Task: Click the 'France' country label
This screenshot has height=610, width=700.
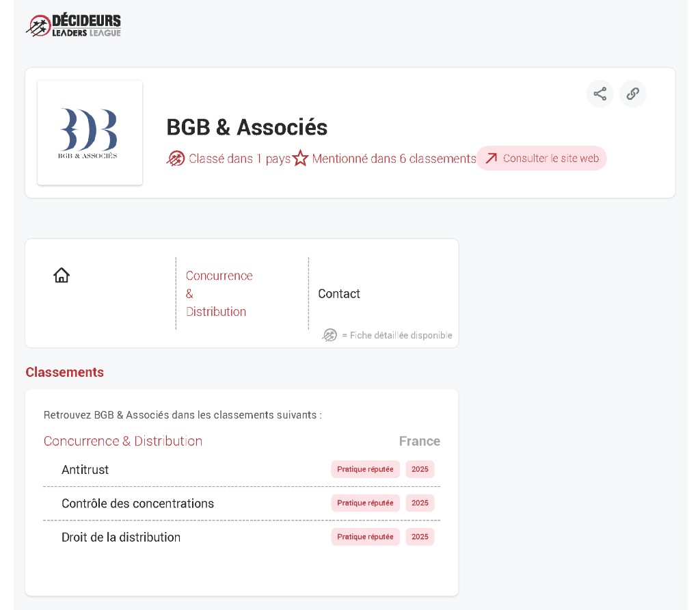Action: 420,441
